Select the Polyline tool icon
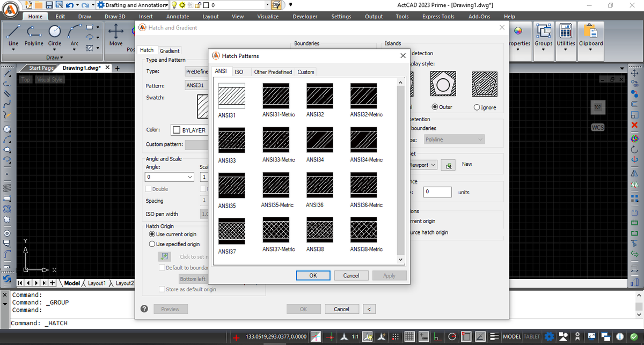Viewport: 644px width, 345px height. pyautogui.click(x=34, y=32)
